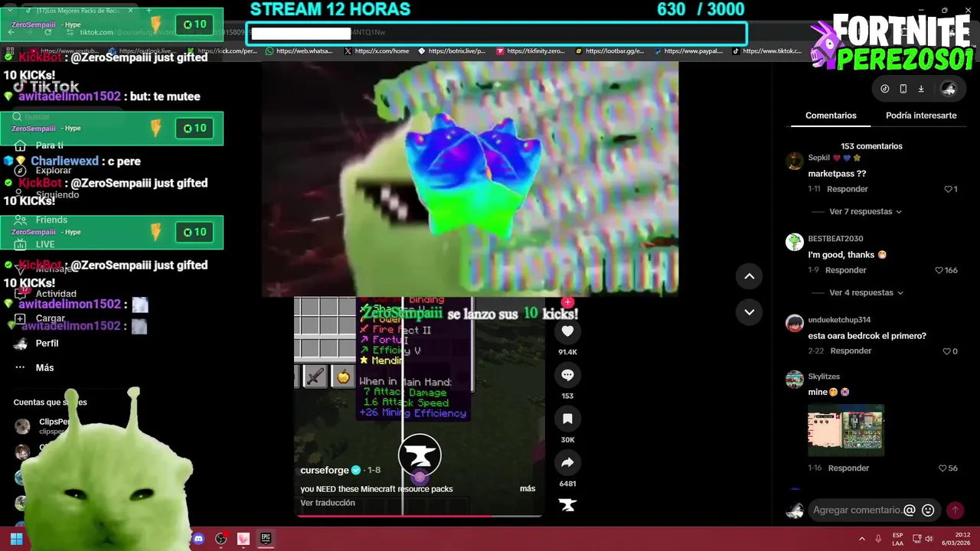Open Discord from the taskbar
Screen dimensions: 980x551
pyautogui.click(x=199, y=539)
